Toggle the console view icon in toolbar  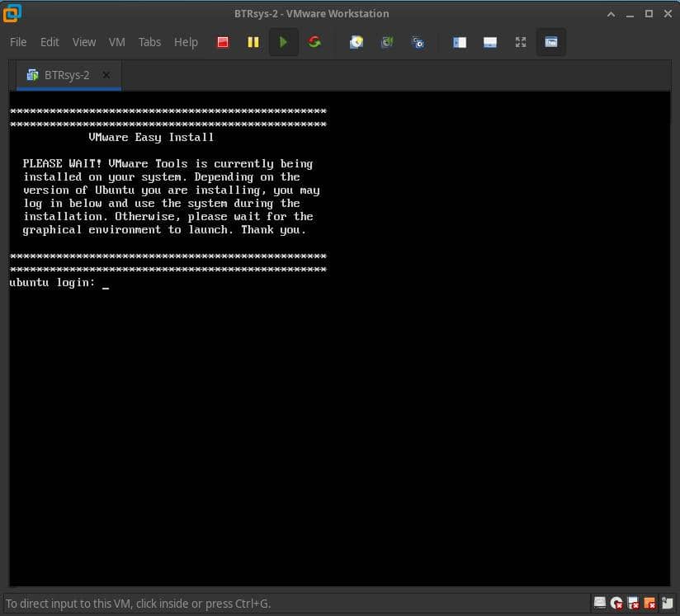click(551, 42)
